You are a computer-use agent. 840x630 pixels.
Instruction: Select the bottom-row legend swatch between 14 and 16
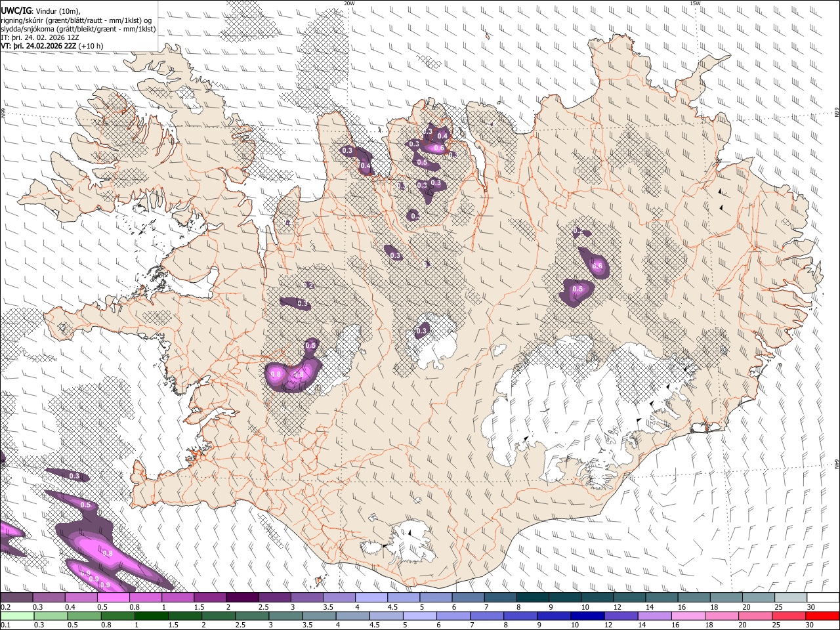pyautogui.click(x=654, y=616)
